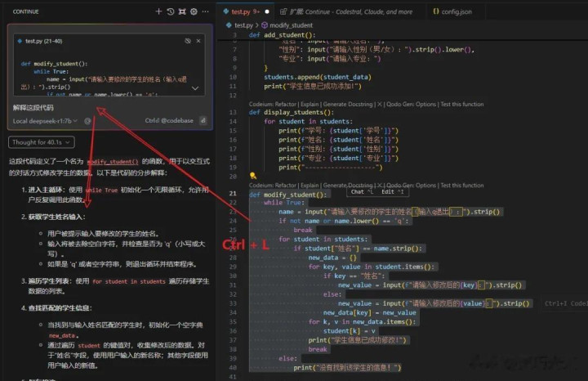Click Ctrl⏎ @codebase option
Image resolution: width=588 pixels, height=381 pixels.
click(169, 120)
